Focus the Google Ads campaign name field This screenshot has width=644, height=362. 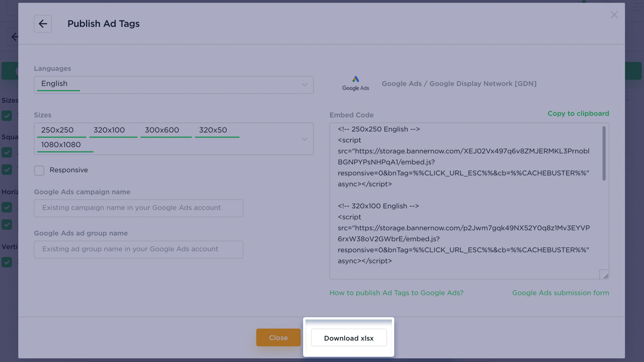point(138,208)
